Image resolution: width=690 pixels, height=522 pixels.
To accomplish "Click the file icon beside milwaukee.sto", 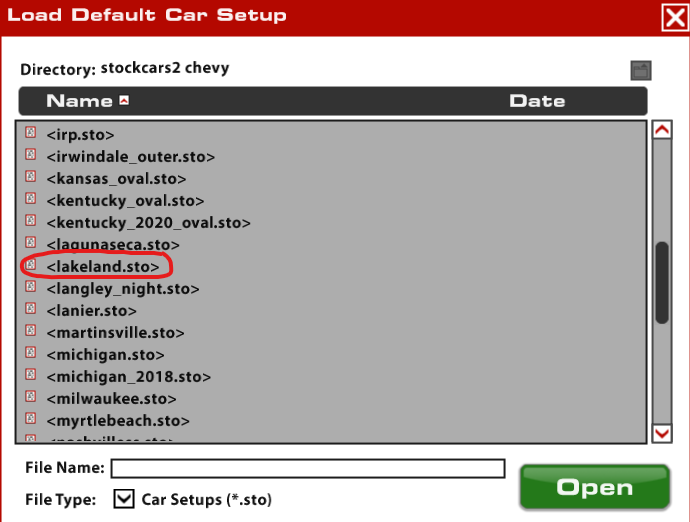I will click(x=30, y=398).
